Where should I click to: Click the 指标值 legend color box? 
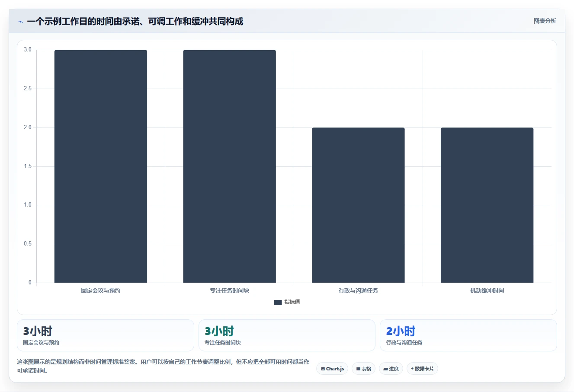278,303
